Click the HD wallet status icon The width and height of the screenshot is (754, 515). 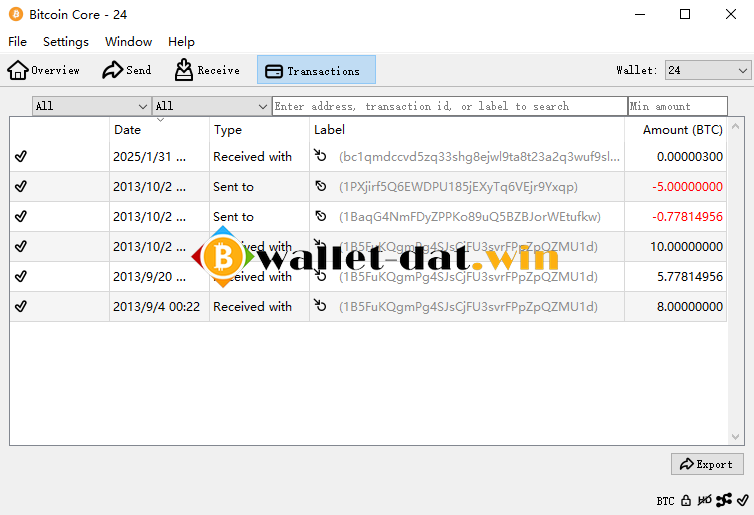click(704, 501)
